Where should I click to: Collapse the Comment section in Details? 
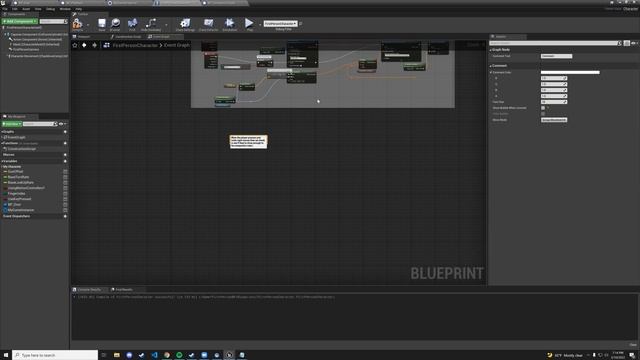pos(491,66)
